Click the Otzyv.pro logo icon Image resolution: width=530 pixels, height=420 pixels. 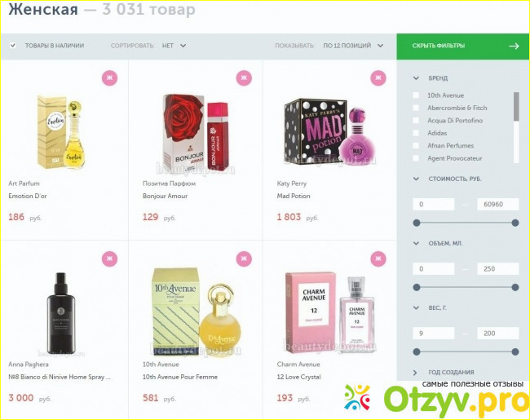(x=357, y=398)
